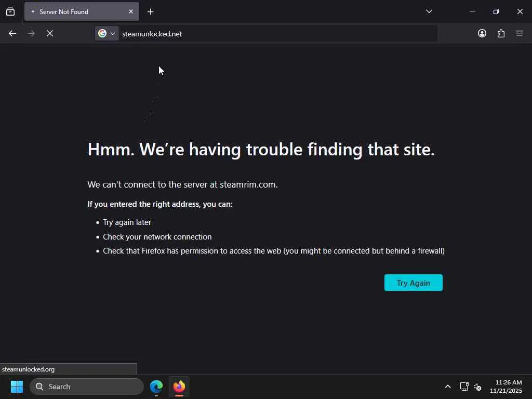Open the clock showing 11:26 AM

[x=506, y=387]
